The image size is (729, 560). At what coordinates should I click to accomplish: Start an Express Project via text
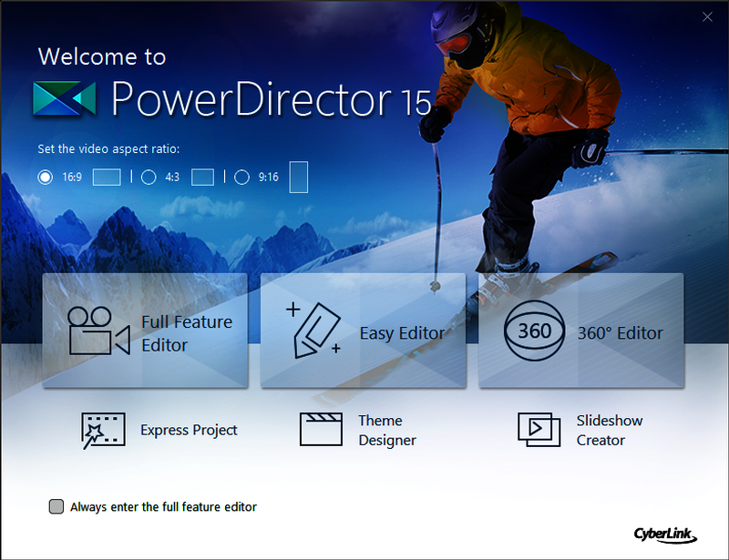pos(189,431)
